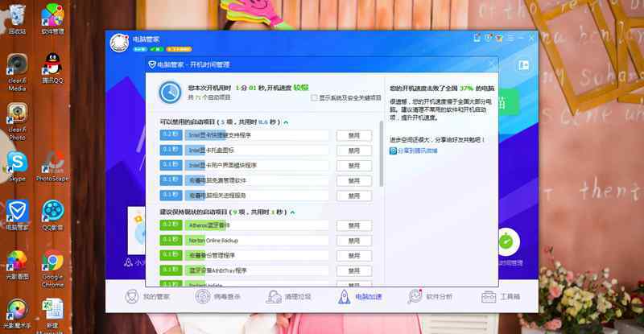Open the Google Chrome desktop shortcut
The image size is (644, 334).
point(52,269)
